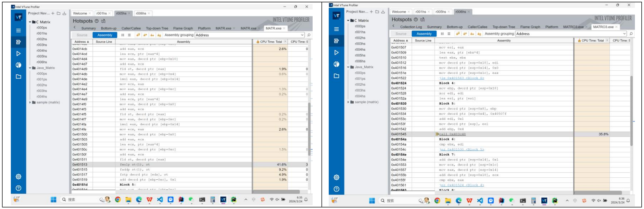This screenshot has width=644, height=209.
Task: Open the settings gear in left window sidebar
Action: click(18, 177)
